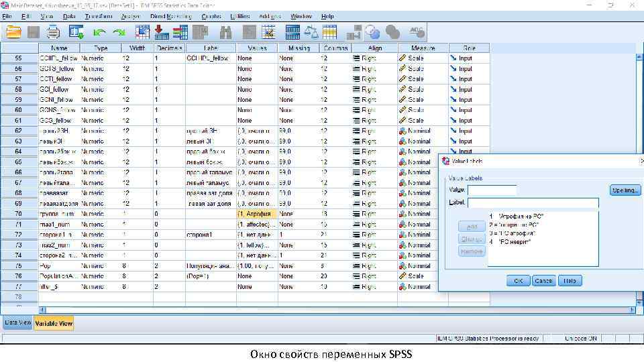The width and height of the screenshot is (644, 362).
Task: Click Cancel in the Value Labels dialog
Action: pos(543,281)
